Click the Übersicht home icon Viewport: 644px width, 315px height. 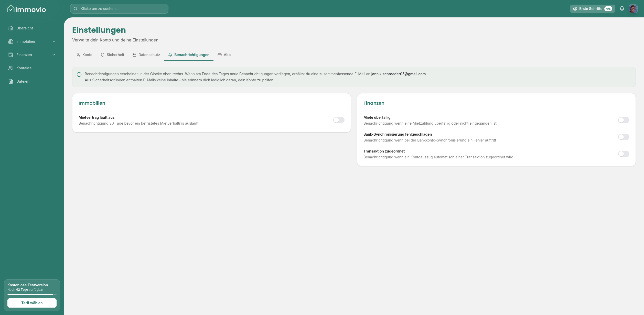point(11,28)
